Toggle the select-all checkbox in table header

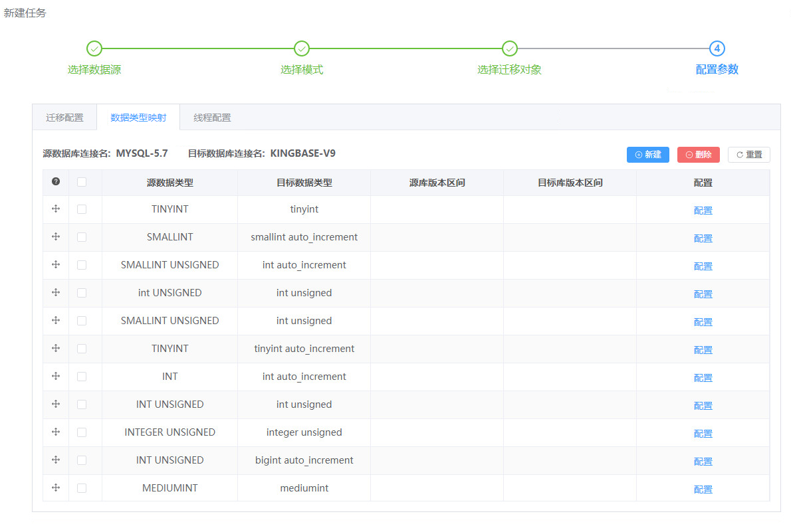[x=82, y=182]
